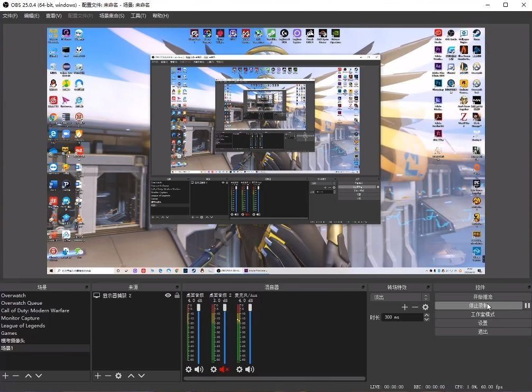This screenshot has height=392, width=532.
Task: Open the 淡出 transition dropdown
Action: click(x=400, y=297)
